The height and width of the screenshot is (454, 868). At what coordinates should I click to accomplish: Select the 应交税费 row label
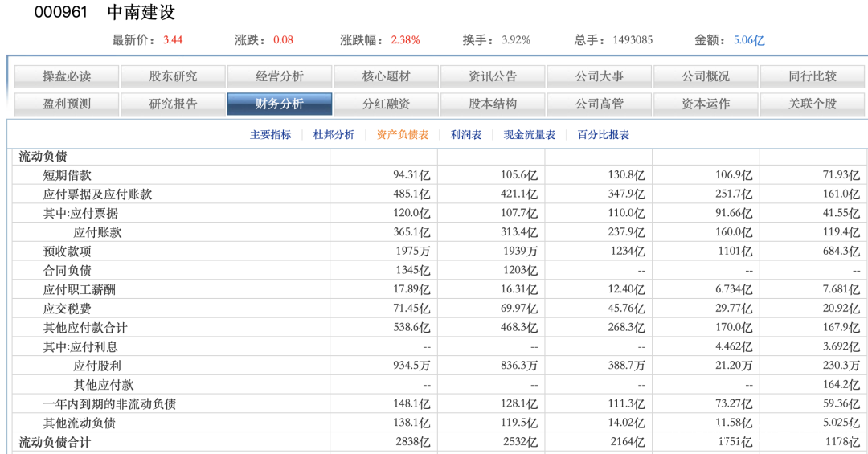[67, 309]
